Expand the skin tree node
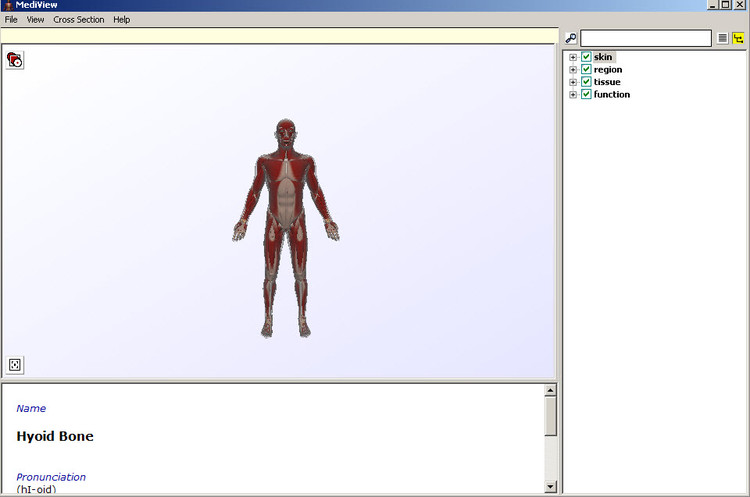Viewport: 750px width, 497px height. click(x=573, y=57)
